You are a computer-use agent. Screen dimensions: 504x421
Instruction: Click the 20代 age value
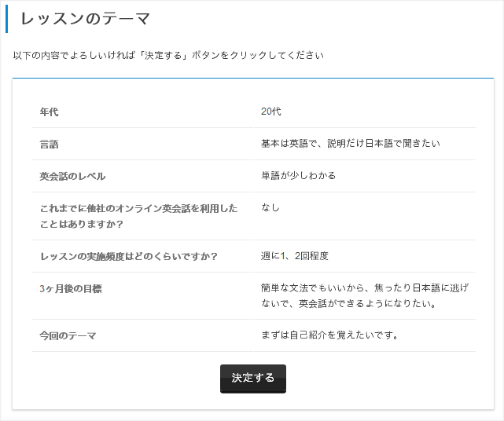point(270,112)
